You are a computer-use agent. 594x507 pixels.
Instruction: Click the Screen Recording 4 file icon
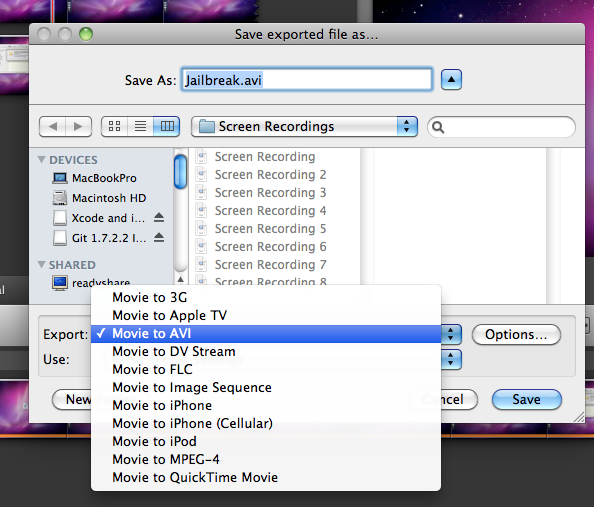pos(201,210)
